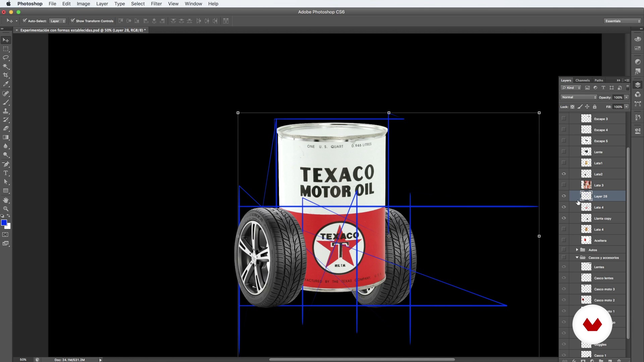Show the Lata 3 layer
This screenshot has width=644, height=362.
coord(564,185)
